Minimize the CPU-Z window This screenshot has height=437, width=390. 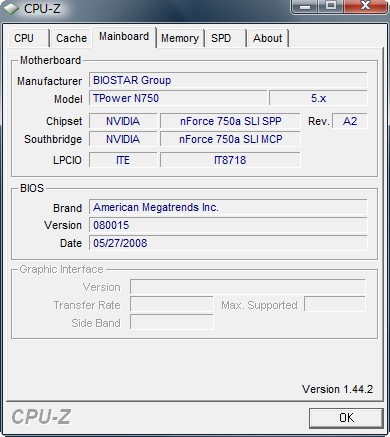[305, 6]
